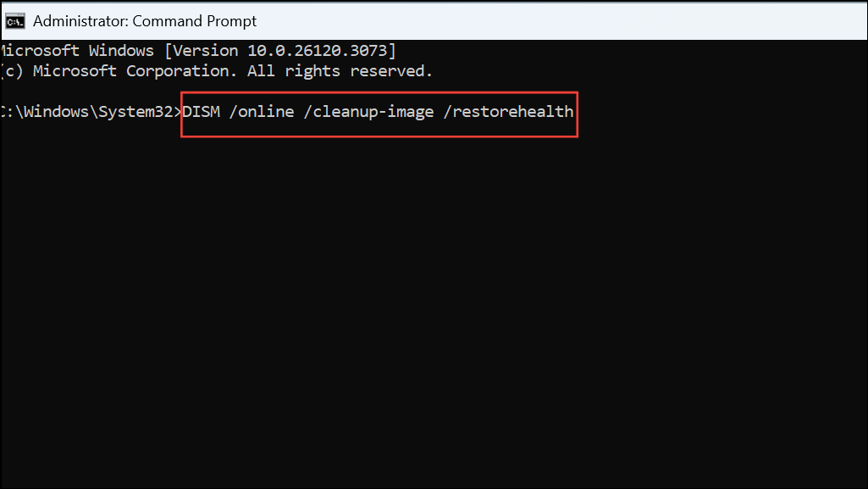Image resolution: width=868 pixels, height=489 pixels.
Task: Click the "(c)" copyright marker
Action: (x=12, y=71)
